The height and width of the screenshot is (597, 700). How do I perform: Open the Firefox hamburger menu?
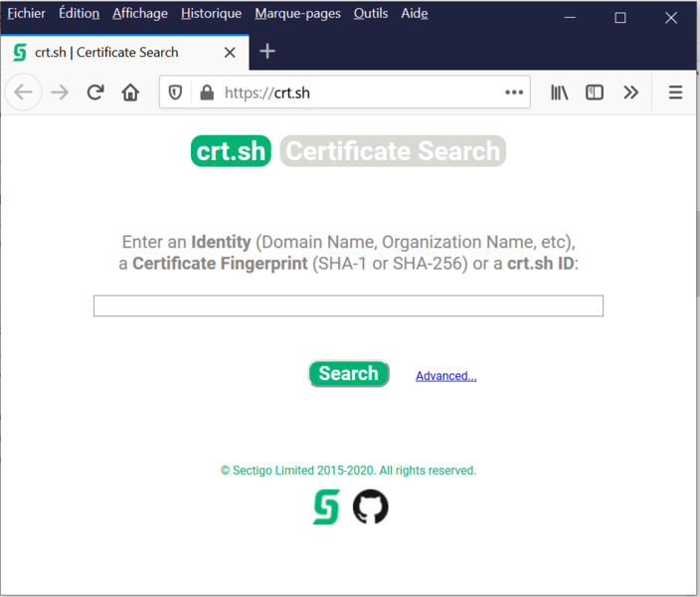click(x=675, y=93)
